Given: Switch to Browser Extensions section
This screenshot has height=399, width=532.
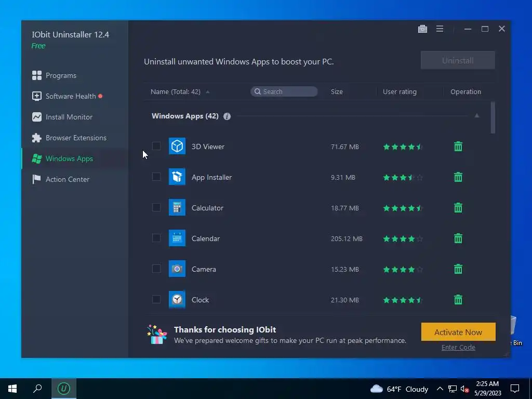Looking at the screenshot, I should pos(75,138).
